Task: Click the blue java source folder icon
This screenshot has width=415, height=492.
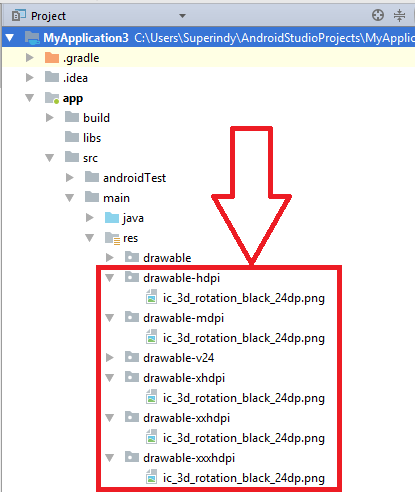Action: point(112,218)
